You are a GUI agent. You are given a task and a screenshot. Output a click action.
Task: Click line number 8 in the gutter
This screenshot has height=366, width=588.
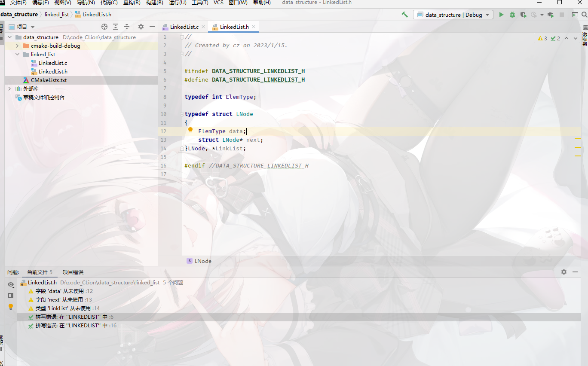click(165, 97)
